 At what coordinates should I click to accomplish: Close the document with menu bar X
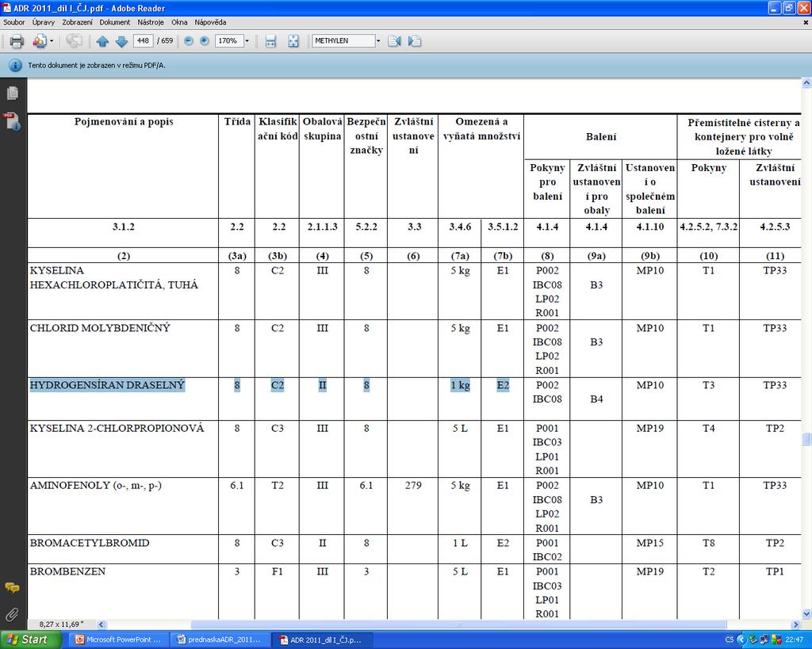click(806, 22)
